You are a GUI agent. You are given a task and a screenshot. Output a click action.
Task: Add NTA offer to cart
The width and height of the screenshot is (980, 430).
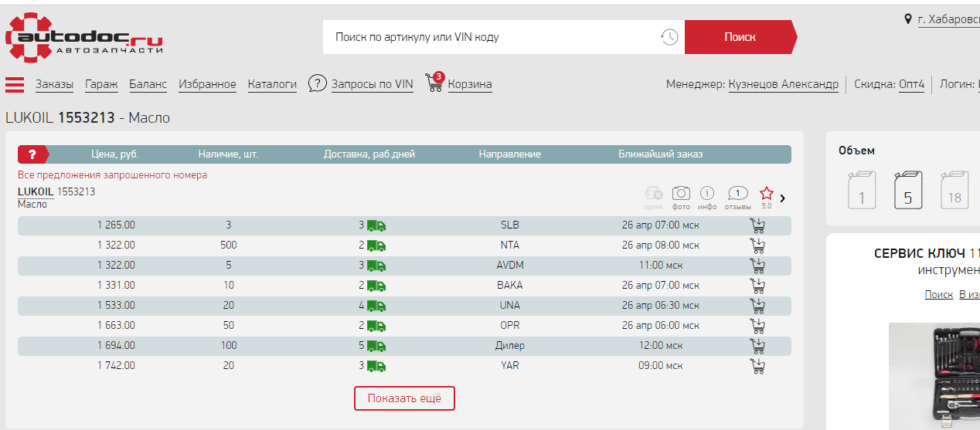(757, 245)
